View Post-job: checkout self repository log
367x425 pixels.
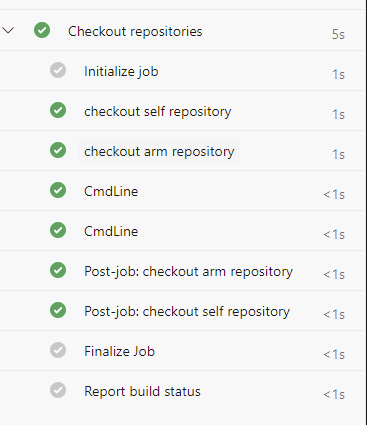point(183,311)
